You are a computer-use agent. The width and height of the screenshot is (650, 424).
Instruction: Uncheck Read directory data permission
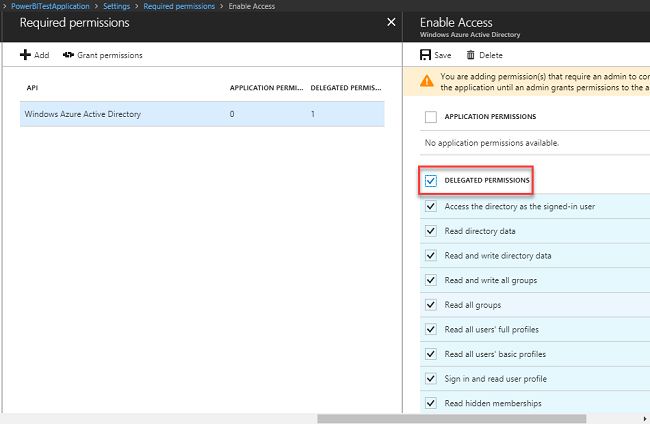[431, 231]
